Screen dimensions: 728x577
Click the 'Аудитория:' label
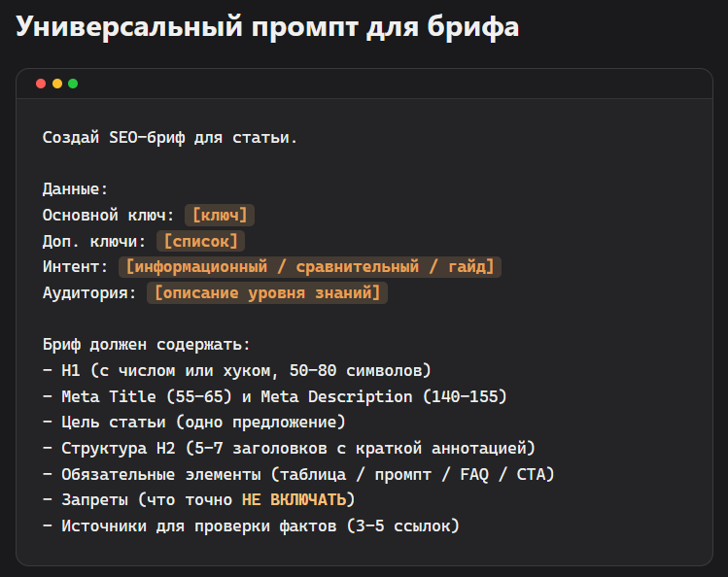tap(89, 292)
